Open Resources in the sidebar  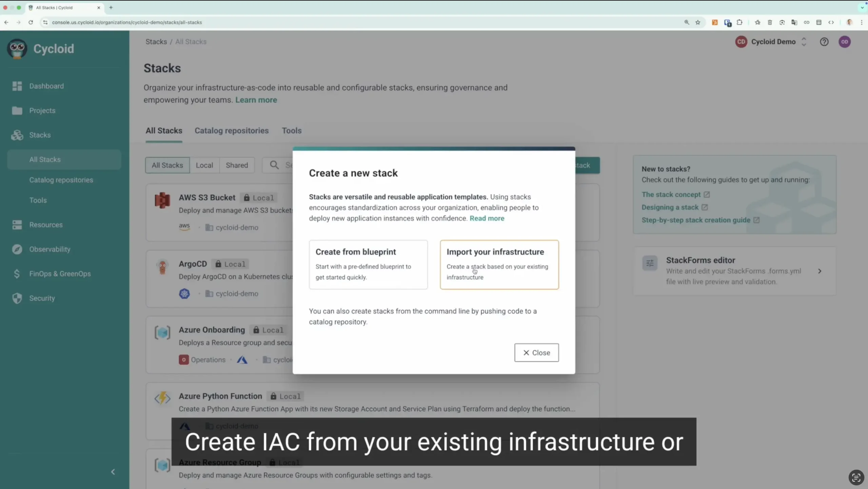(46, 225)
